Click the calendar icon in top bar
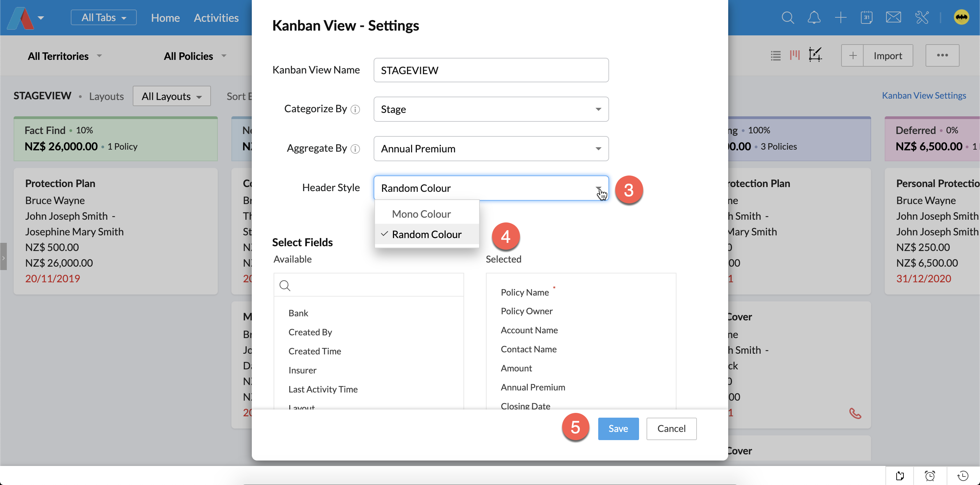Screen dimensions: 980x485 click(866, 17)
